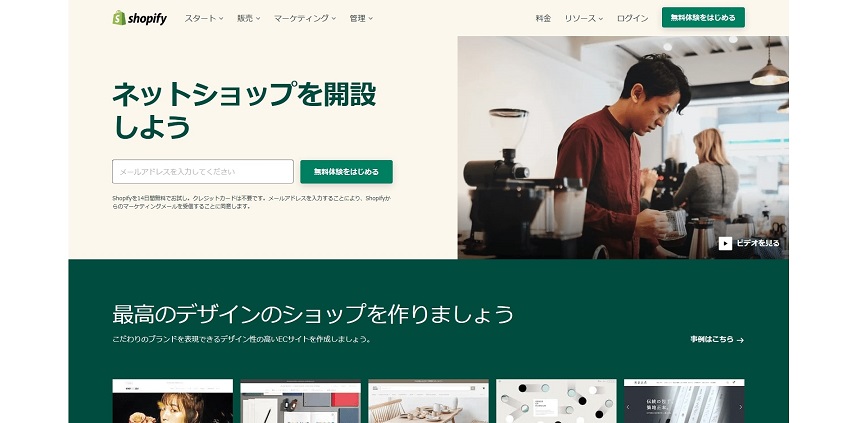Click 無料体験をはじめる button beside email field
Image resolution: width=857 pixels, height=423 pixels.
(x=346, y=172)
